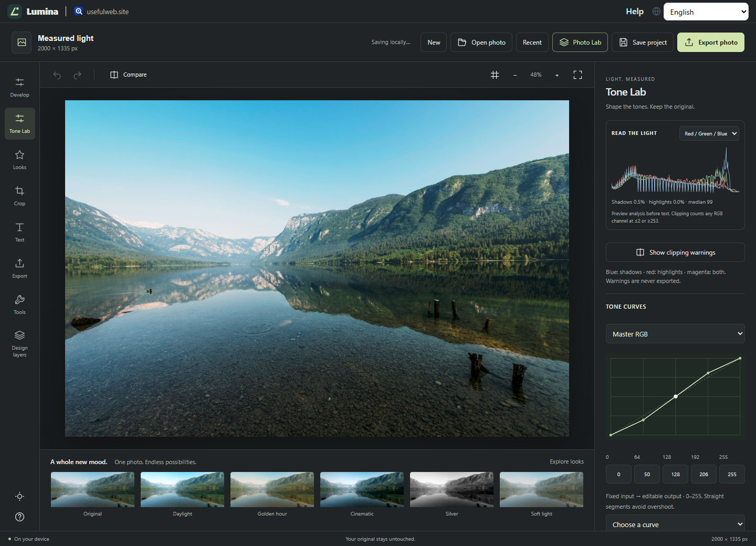Viewport: 756px width, 546px height.
Task: Open the Master RGB channel dropdown
Action: click(x=675, y=334)
